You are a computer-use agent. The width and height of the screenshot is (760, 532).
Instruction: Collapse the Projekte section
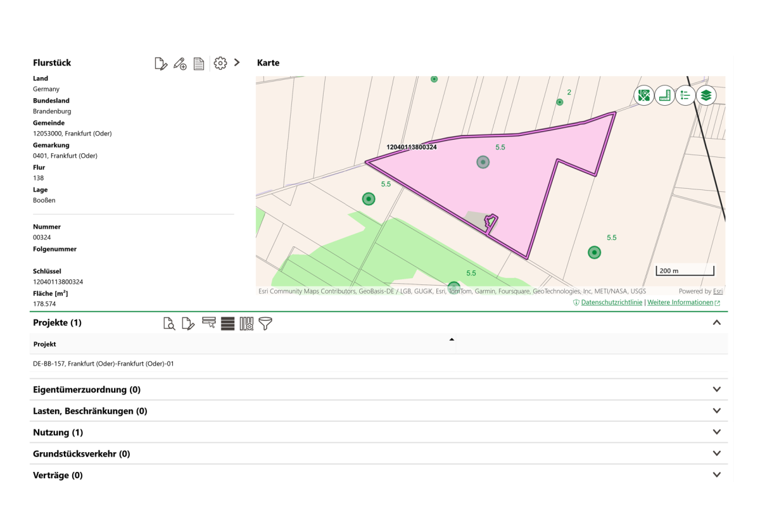point(716,322)
